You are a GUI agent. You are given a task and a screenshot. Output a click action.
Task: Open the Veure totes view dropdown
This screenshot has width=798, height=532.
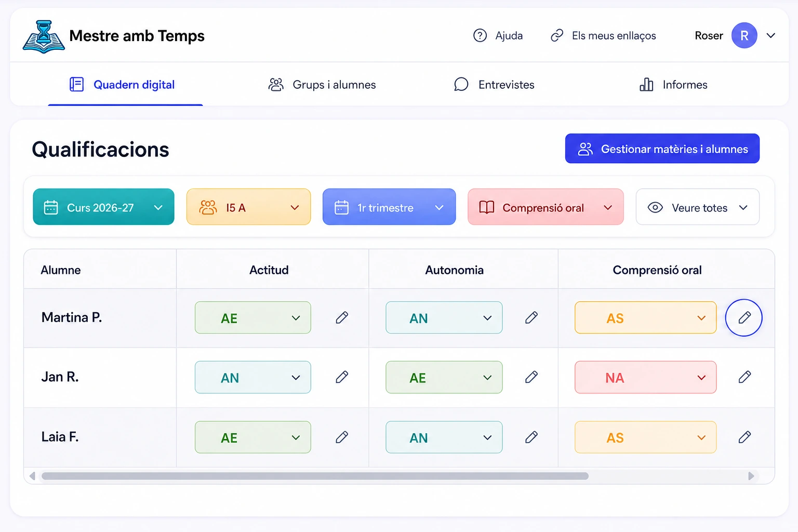point(698,207)
